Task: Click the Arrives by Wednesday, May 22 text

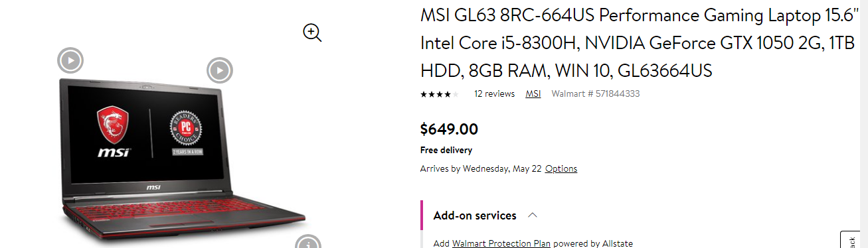Action: (481, 168)
